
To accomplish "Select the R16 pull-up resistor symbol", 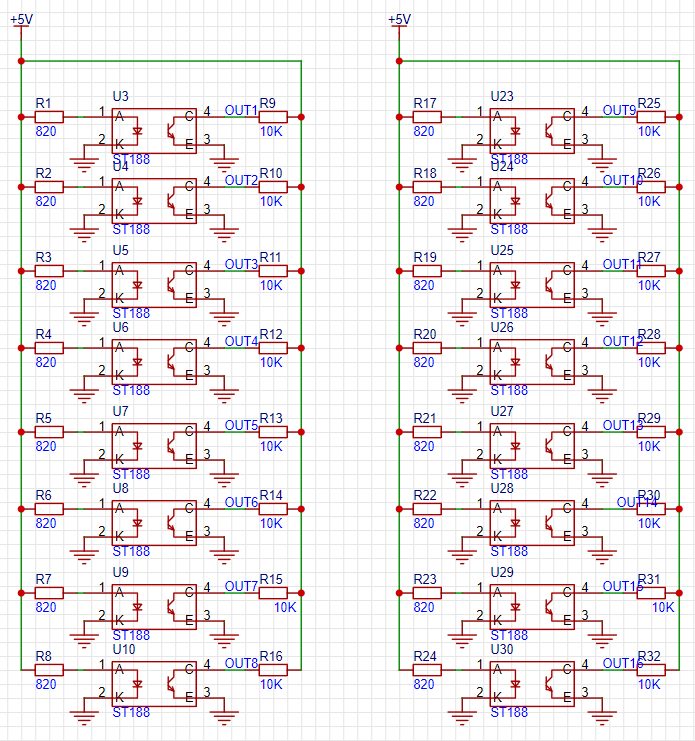I will pos(273,670).
